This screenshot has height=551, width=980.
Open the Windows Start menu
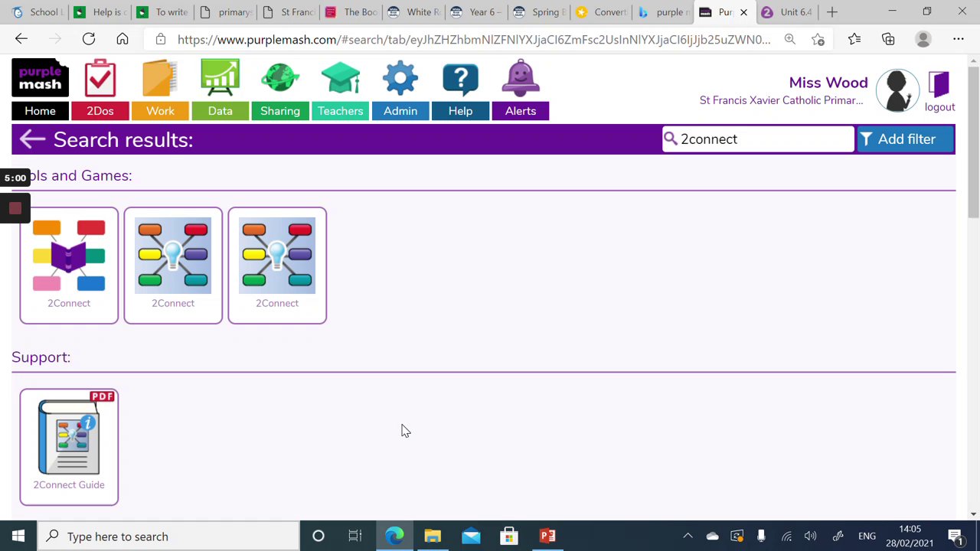18,536
